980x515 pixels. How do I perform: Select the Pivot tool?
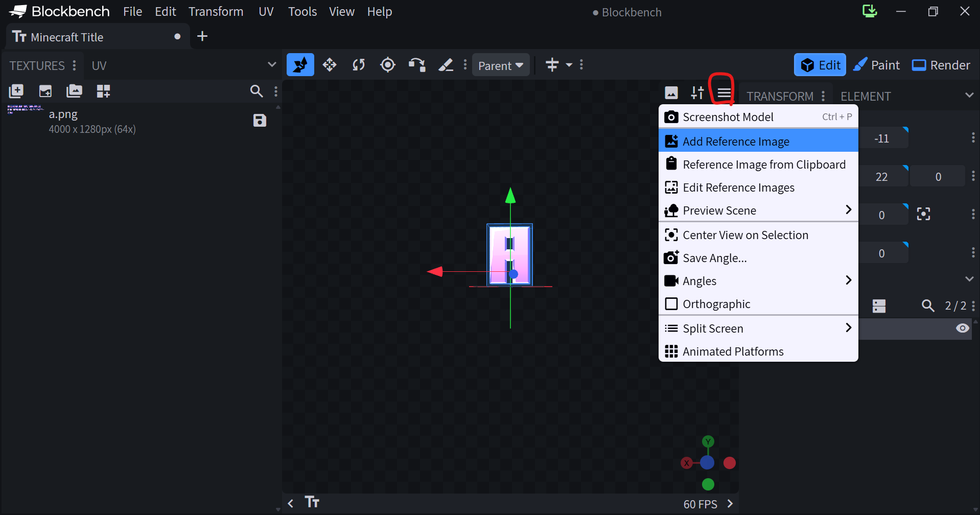(388, 65)
